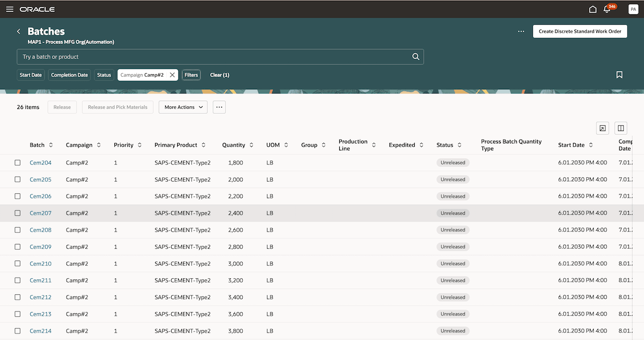This screenshot has height=340, width=644.
Task: Select the checkbox for batch Cem205
Action: 18,179
